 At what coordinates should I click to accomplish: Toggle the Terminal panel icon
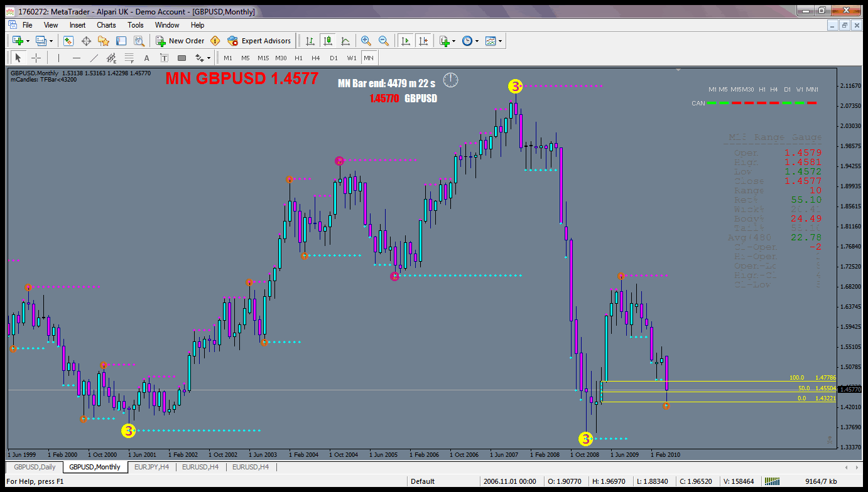121,41
